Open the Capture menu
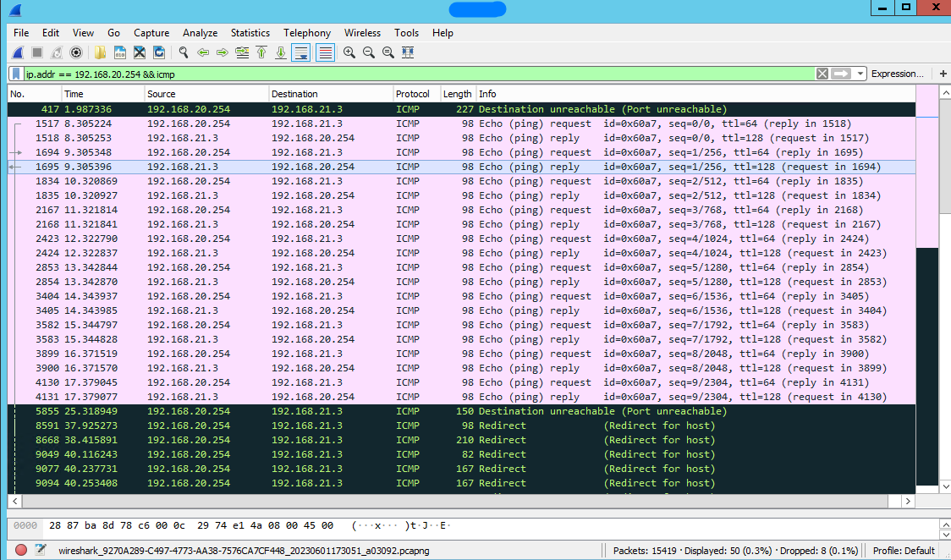Viewport: 951px width, 560px height. pyautogui.click(x=151, y=33)
